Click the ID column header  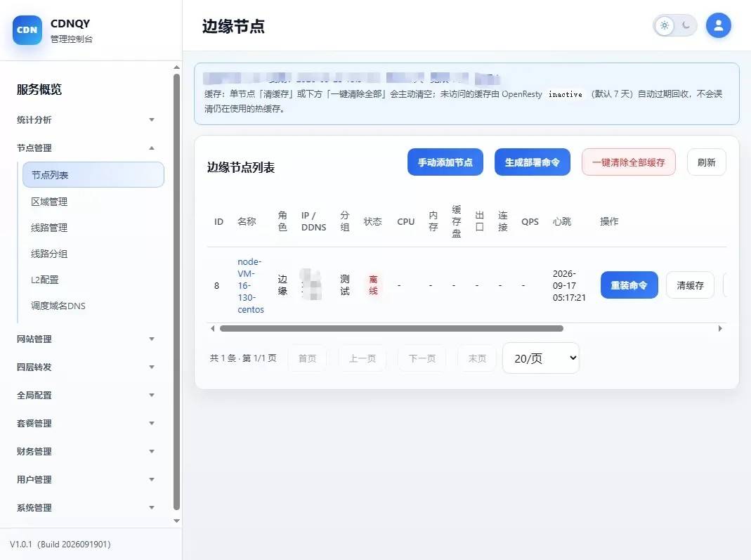[219, 222]
